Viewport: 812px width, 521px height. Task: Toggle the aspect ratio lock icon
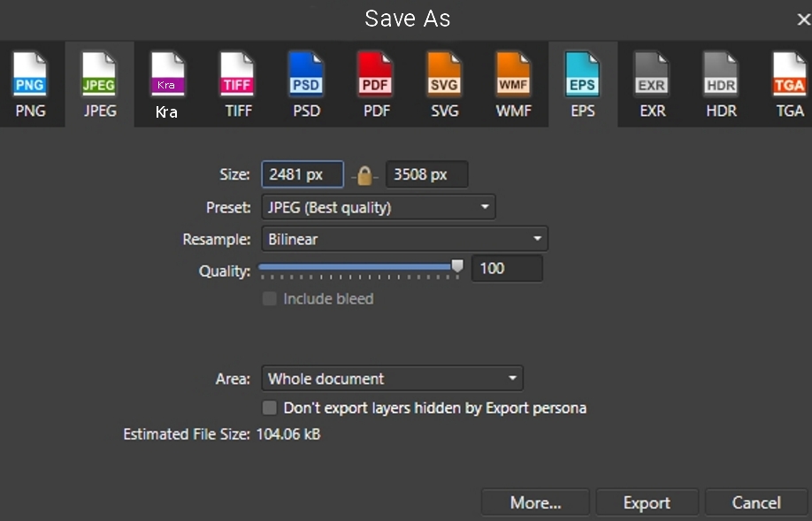[364, 175]
